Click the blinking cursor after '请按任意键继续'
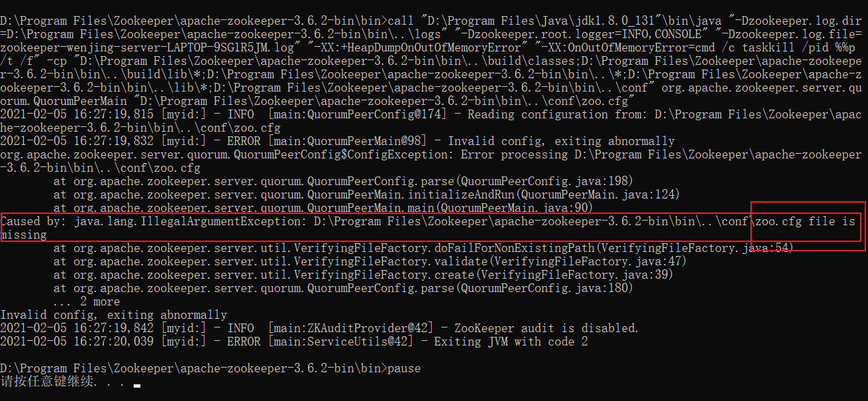The width and height of the screenshot is (868, 401). (x=137, y=385)
